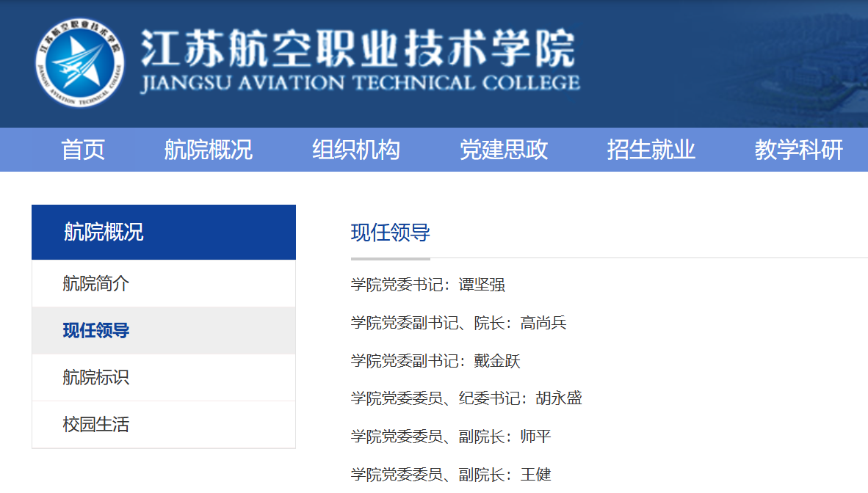
Task: Go to 校园生活 in the sidebar
Action: [96, 424]
